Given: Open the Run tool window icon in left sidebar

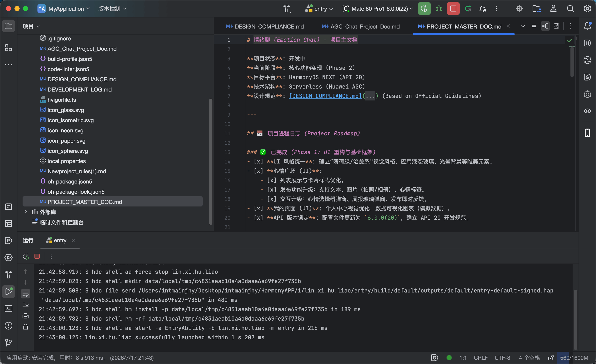Looking at the screenshot, I should (9, 292).
